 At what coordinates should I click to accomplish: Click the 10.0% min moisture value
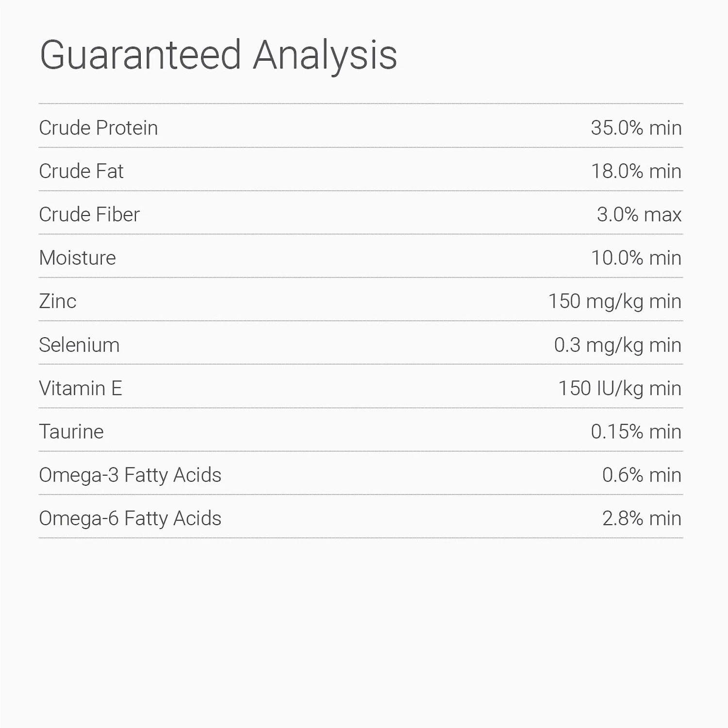(636, 258)
